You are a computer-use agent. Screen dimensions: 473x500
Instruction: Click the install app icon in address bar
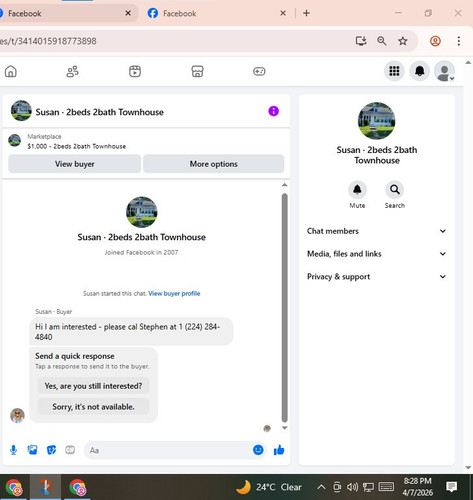[361, 41]
